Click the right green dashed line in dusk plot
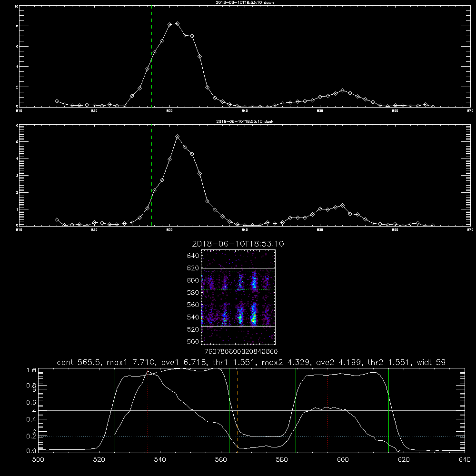Viewport: 476px width, 476px height. [263, 175]
